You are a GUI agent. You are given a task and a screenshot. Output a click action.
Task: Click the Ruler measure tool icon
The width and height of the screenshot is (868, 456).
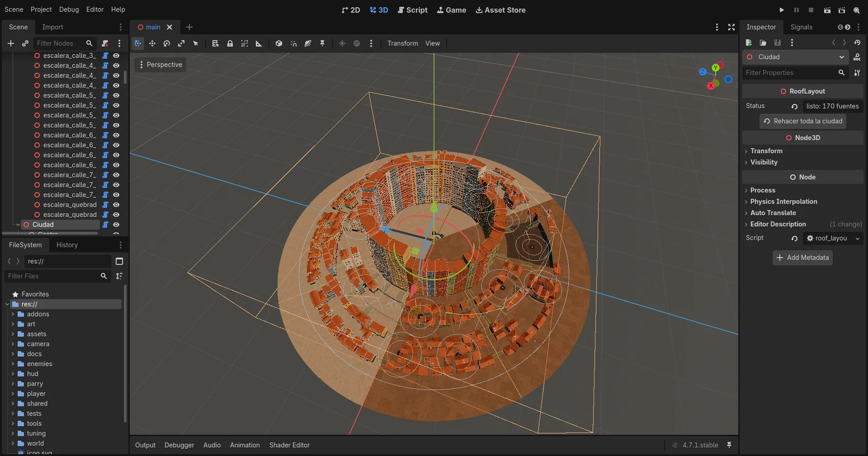(259, 43)
